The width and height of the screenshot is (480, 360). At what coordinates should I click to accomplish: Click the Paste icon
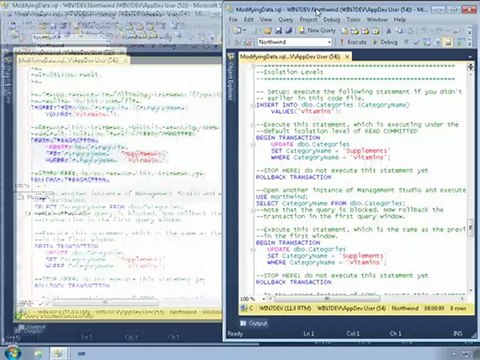click(410, 31)
